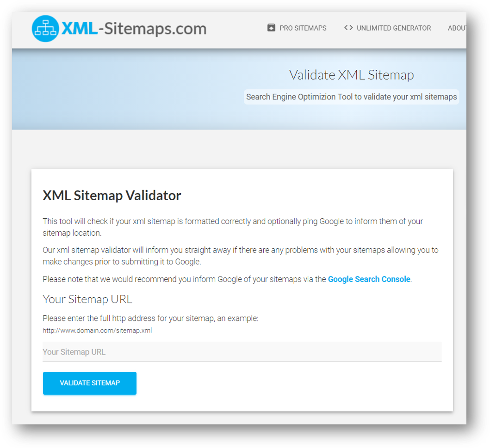
Task: Focus the Your Sitemap URL input field
Action: coord(242,352)
